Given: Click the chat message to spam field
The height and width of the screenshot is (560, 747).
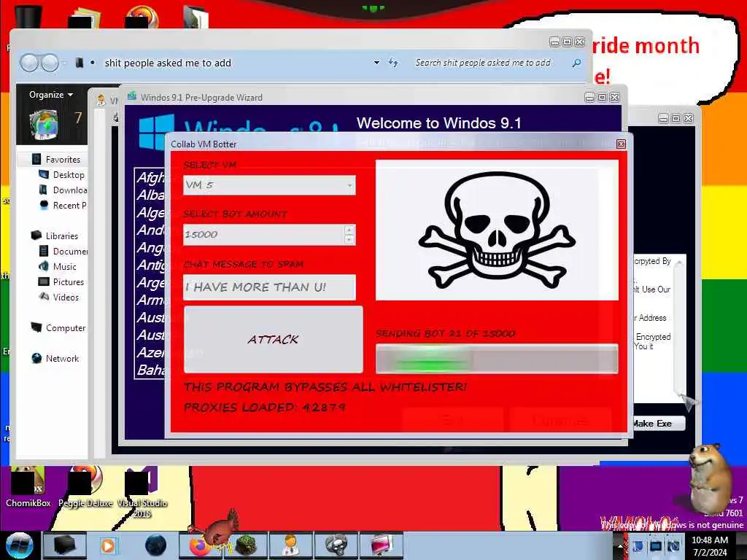Looking at the screenshot, I should click(x=269, y=287).
